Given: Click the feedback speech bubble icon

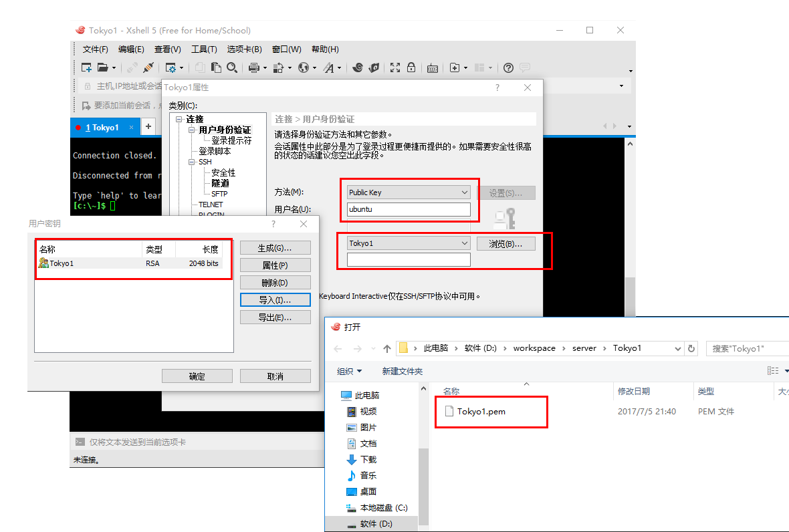Looking at the screenshot, I should 525,68.
